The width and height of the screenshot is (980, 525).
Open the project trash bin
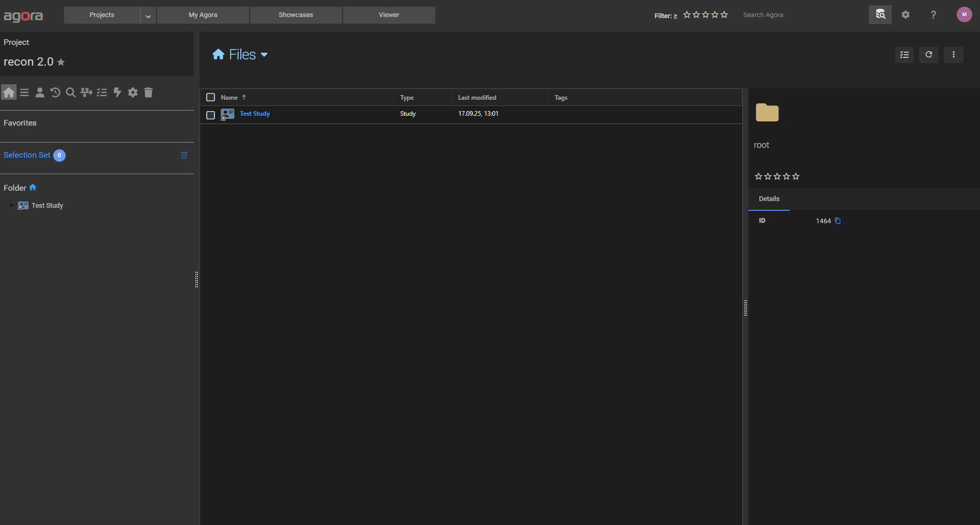(148, 92)
